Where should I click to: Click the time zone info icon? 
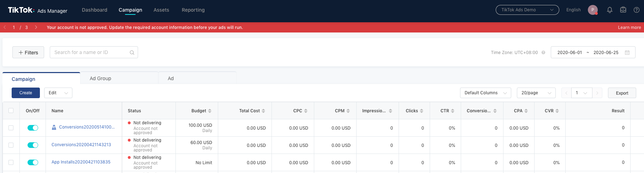pos(543,53)
